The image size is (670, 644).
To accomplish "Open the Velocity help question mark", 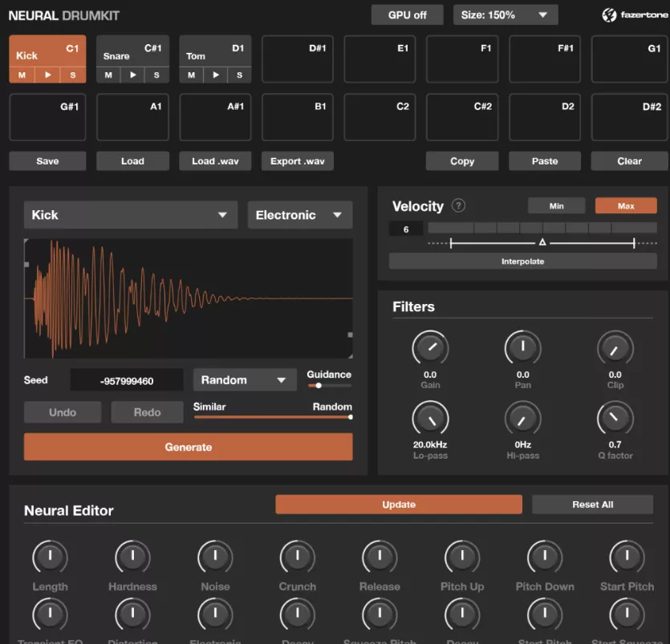I will pos(458,206).
